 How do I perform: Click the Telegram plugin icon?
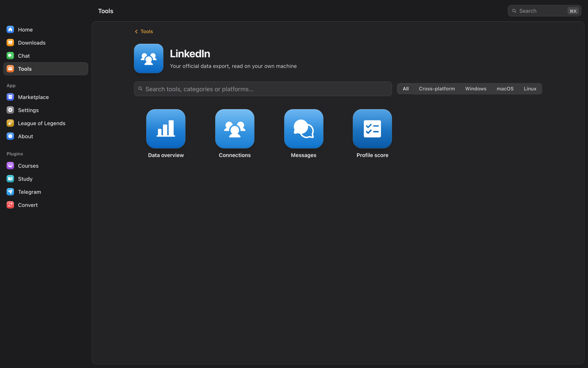coord(10,192)
